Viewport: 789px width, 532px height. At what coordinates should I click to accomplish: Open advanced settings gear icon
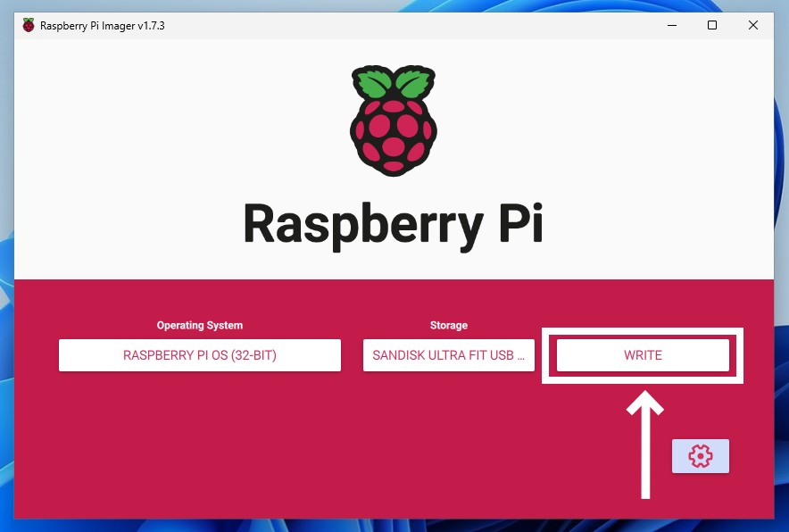click(700, 456)
